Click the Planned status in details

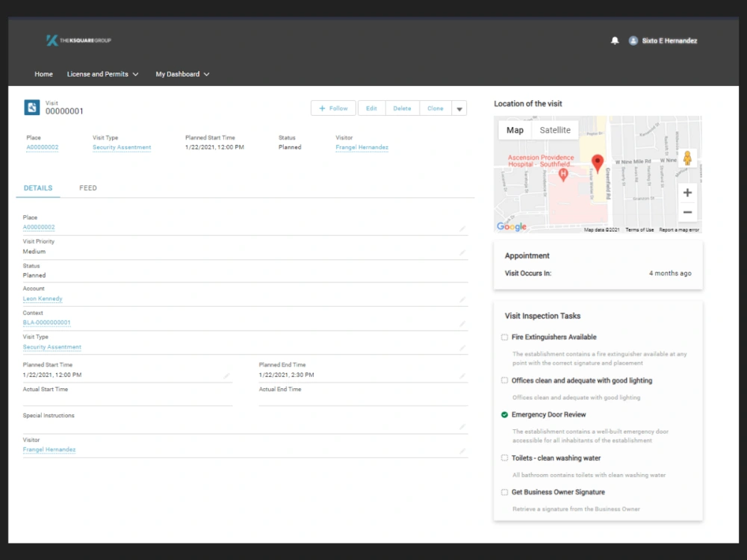click(34, 276)
